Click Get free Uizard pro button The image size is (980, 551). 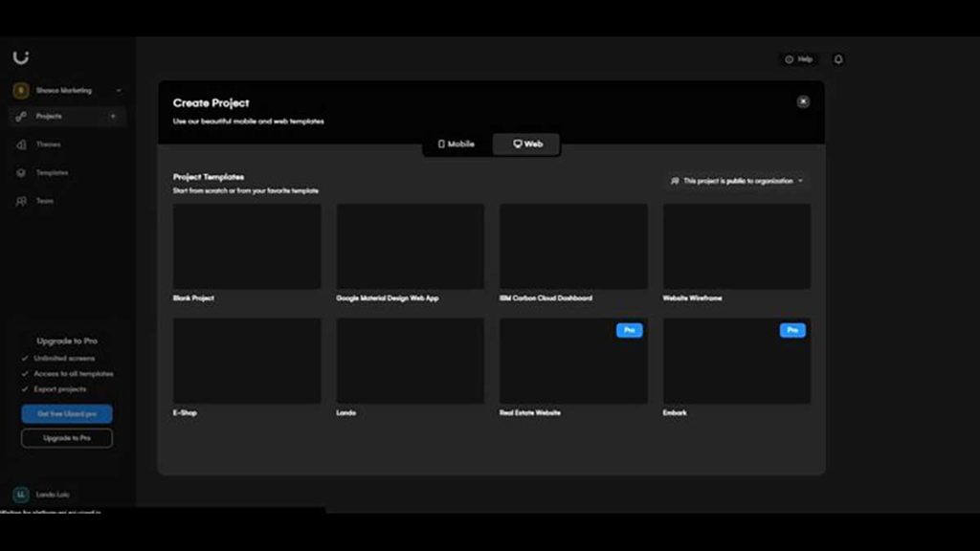coord(67,413)
